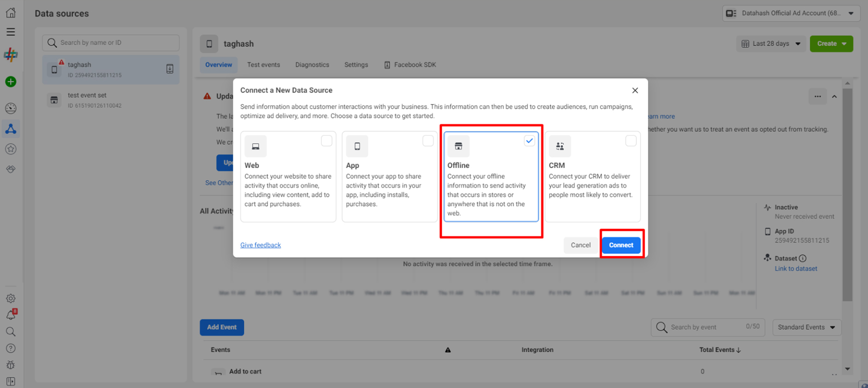Switch to the Diagnostics tab
868x388 pixels.
(x=312, y=65)
